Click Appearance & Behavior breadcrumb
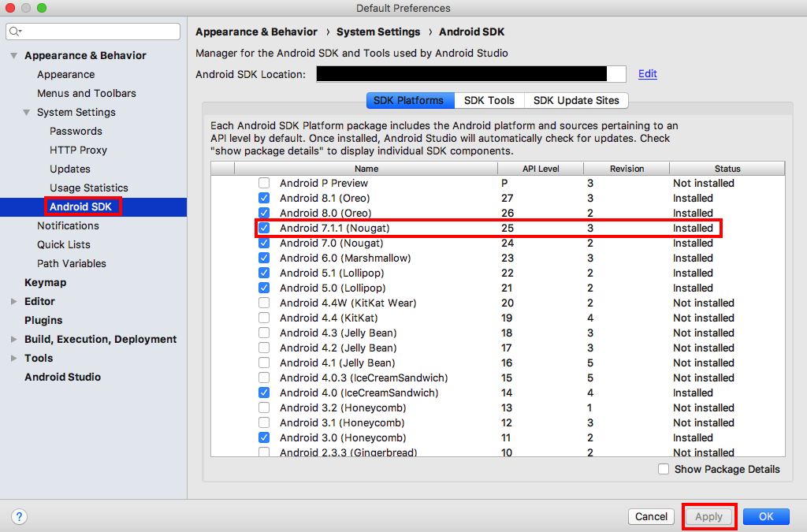Screen dimensions: 807x532 [x=256, y=32]
